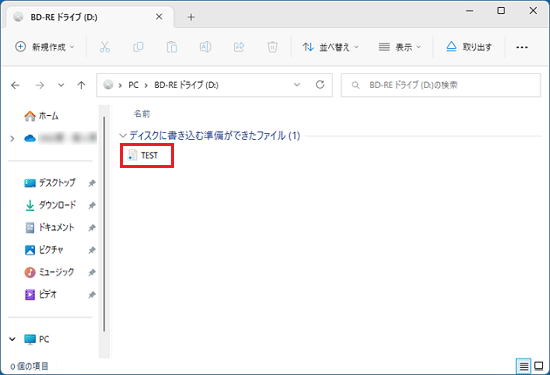Image resolution: width=550 pixels, height=375 pixels.
Task: Click the Cut scissors icon
Action: coord(105,47)
